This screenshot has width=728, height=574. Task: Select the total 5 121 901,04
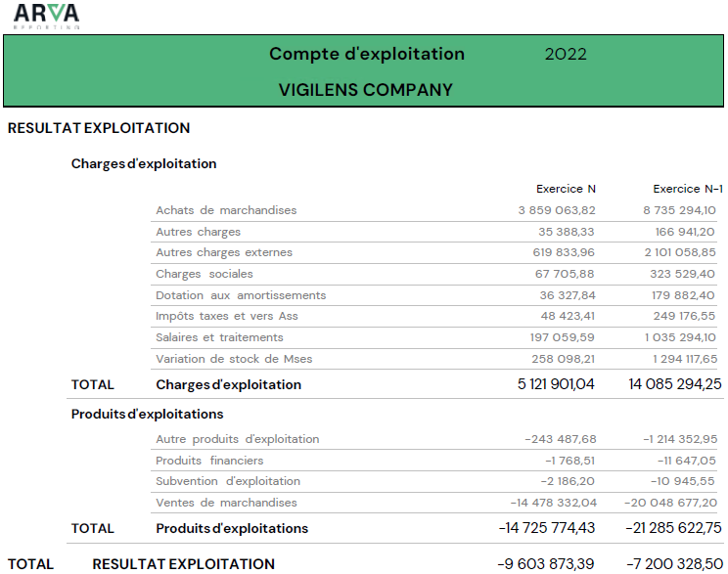tap(556, 384)
